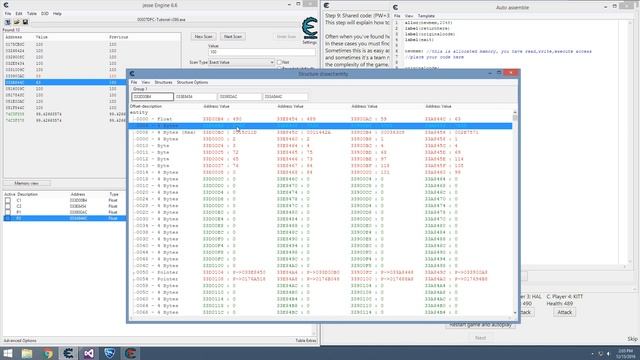Viewport: 640px width, 360px height.
Task: Click the open file folder icon in toolbar
Action: [x=17, y=22]
